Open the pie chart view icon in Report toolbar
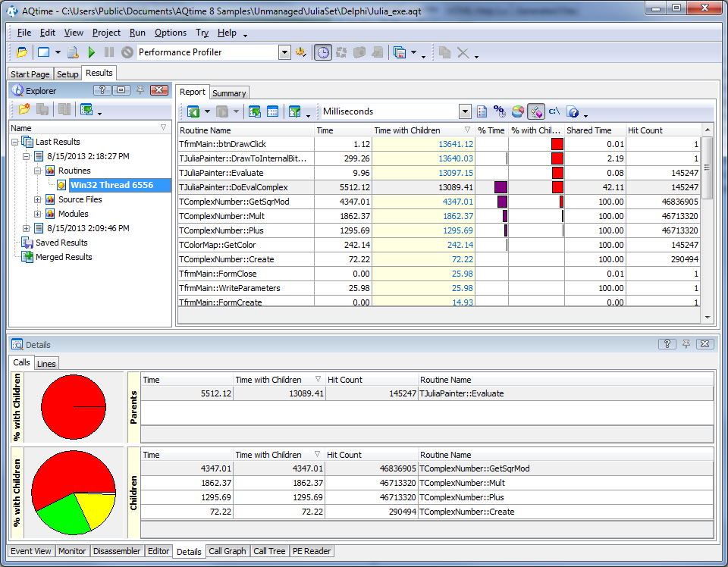The width and height of the screenshot is (728, 567). tap(517, 111)
